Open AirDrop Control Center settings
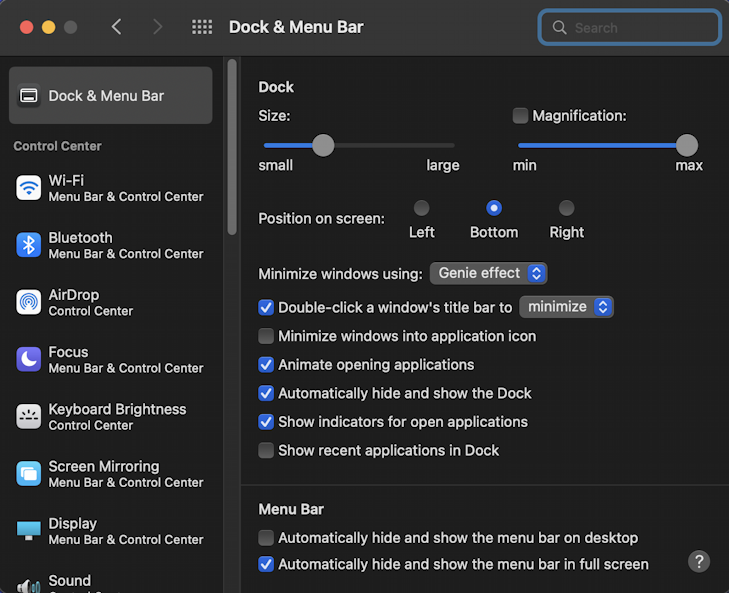The height and width of the screenshot is (593, 729). [x=111, y=302]
